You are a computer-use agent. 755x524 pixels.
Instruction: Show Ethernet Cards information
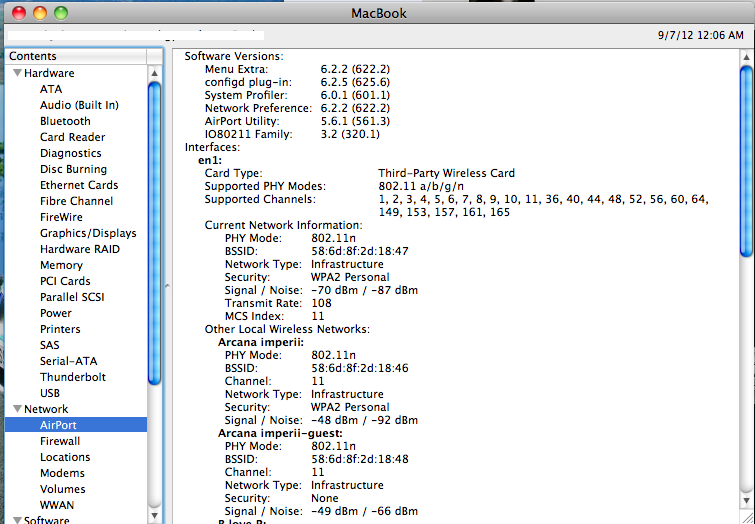pyautogui.click(x=79, y=185)
